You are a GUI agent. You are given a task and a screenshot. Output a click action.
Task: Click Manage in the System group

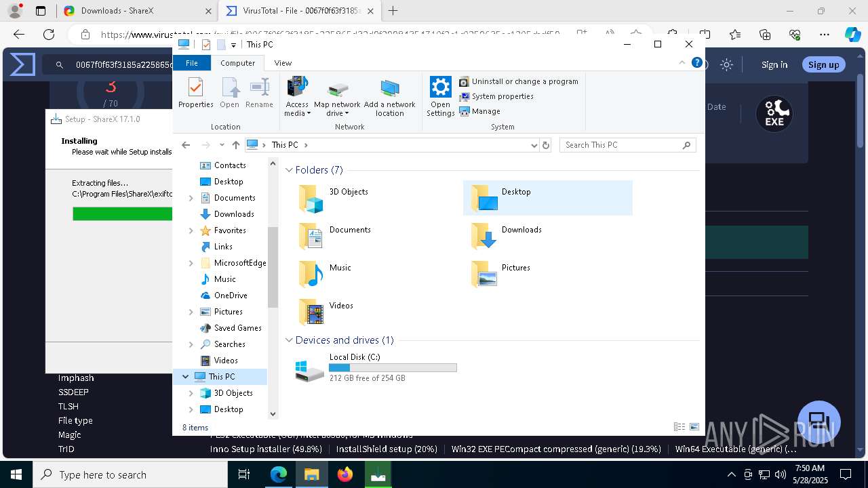click(x=480, y=111)
